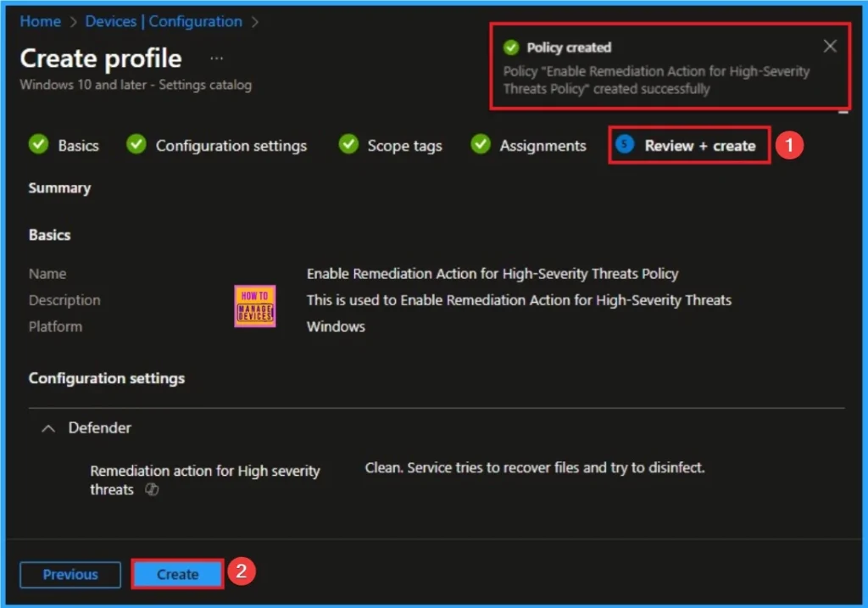
Task: Dismiss the Policy created notification
Action: pyautogui.click(x=830, y=46)
